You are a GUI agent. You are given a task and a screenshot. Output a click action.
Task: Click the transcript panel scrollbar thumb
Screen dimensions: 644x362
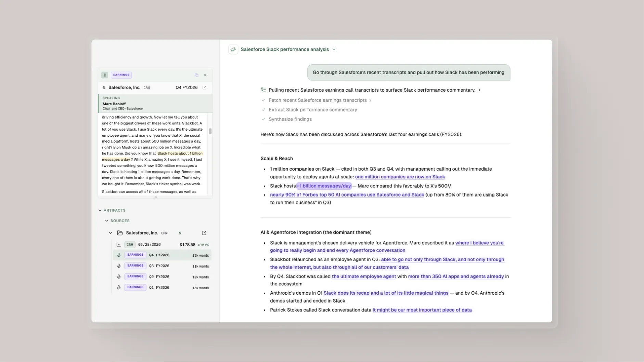[x=210, y=131]
